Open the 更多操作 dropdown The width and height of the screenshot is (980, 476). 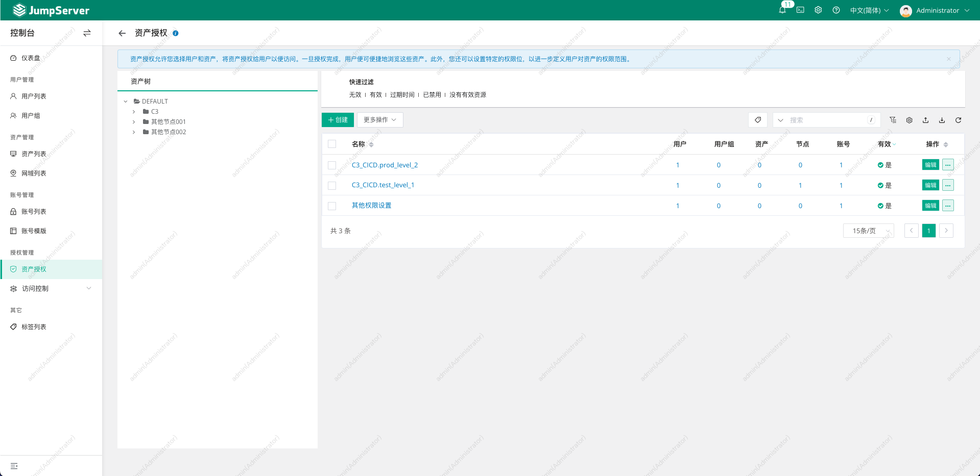(379, 120)
